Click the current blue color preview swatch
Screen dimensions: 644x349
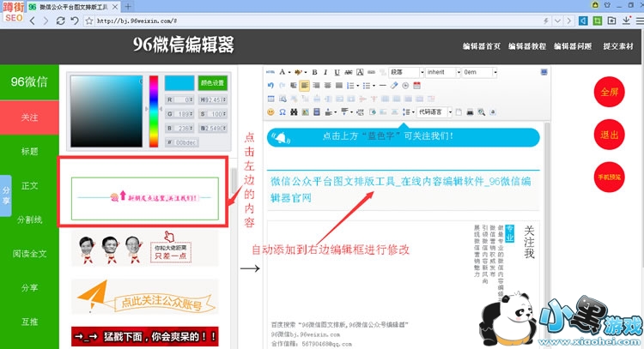(179, 83)
